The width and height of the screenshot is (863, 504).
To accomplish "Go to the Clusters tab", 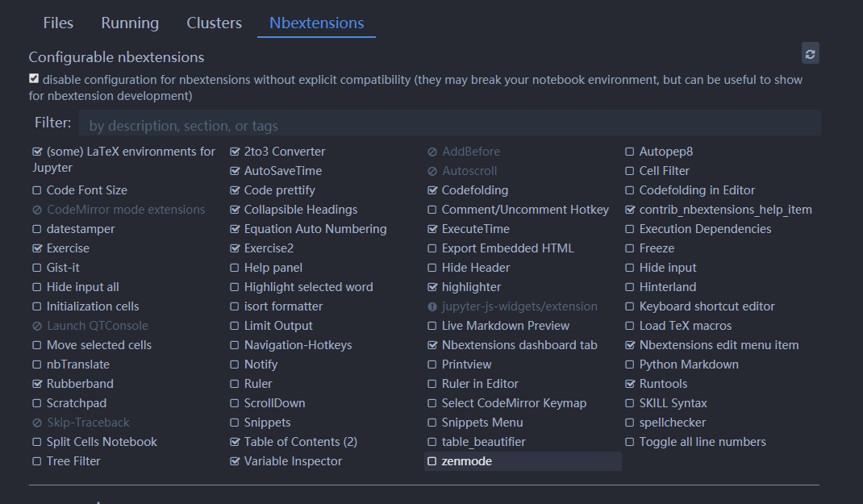I will point(214,23).
